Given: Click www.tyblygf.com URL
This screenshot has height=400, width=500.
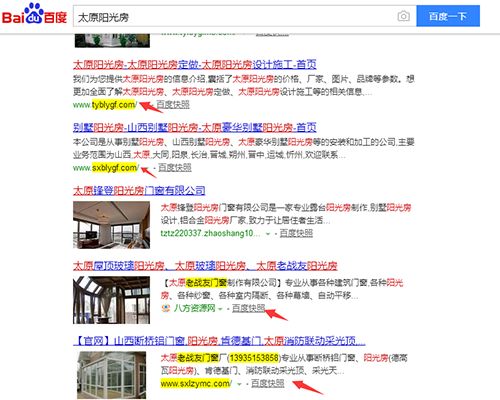Looking at the screenshot, I should click(105, 105).
